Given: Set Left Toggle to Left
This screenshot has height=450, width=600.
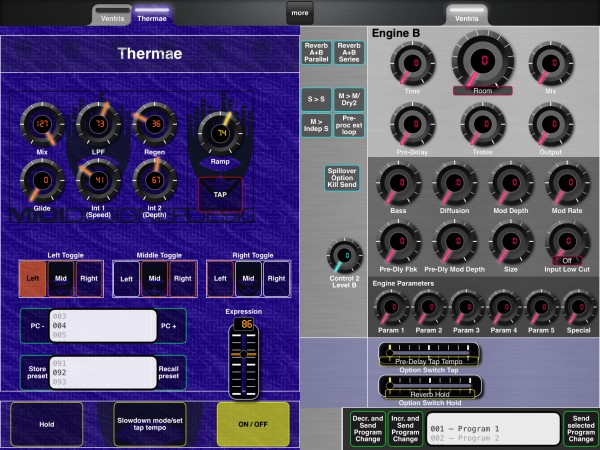Looking at the screenshot, I should [33, 279].
